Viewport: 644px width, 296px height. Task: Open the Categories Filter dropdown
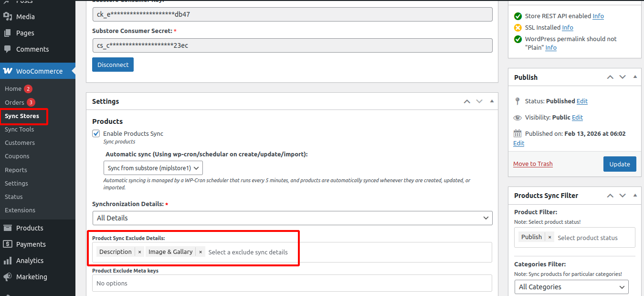pos(571,287)
